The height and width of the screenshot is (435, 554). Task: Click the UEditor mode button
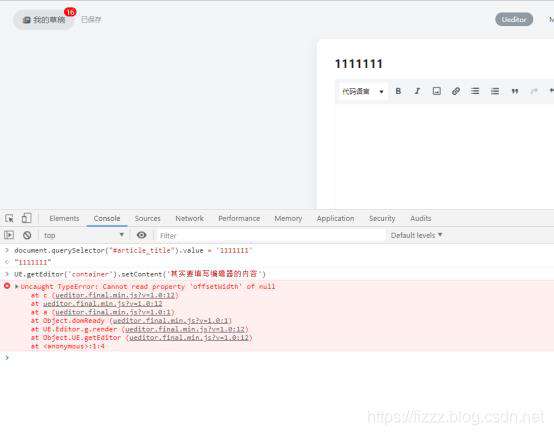514,19
